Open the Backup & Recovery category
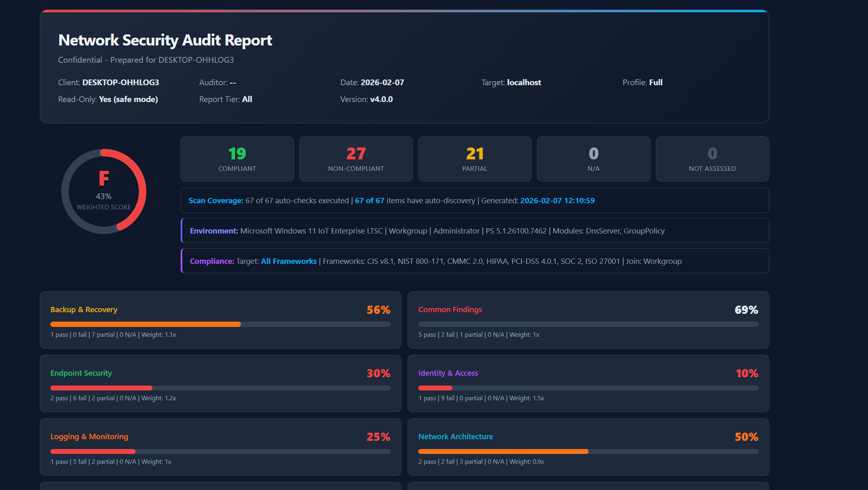This screenshot has height=490, width=868. (x=84, y=309)
